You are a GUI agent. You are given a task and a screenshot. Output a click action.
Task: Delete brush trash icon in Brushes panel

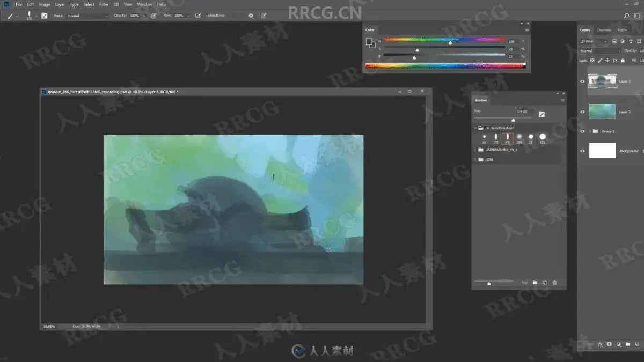555,283
